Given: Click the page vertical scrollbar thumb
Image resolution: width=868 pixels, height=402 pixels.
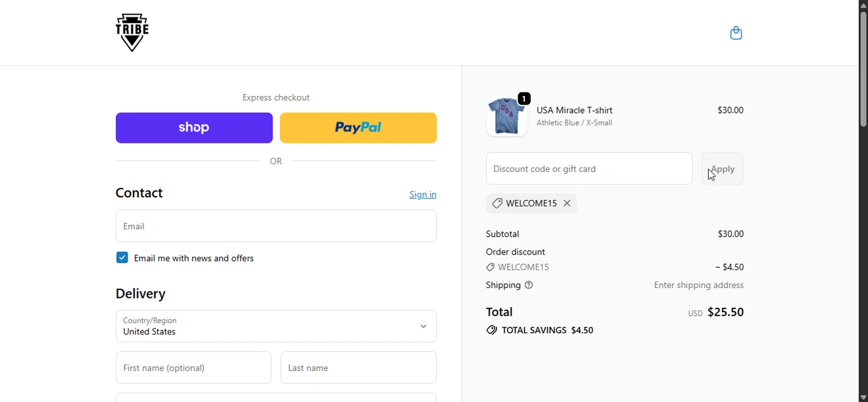Looking at the screenshot, I should [863, 68].
